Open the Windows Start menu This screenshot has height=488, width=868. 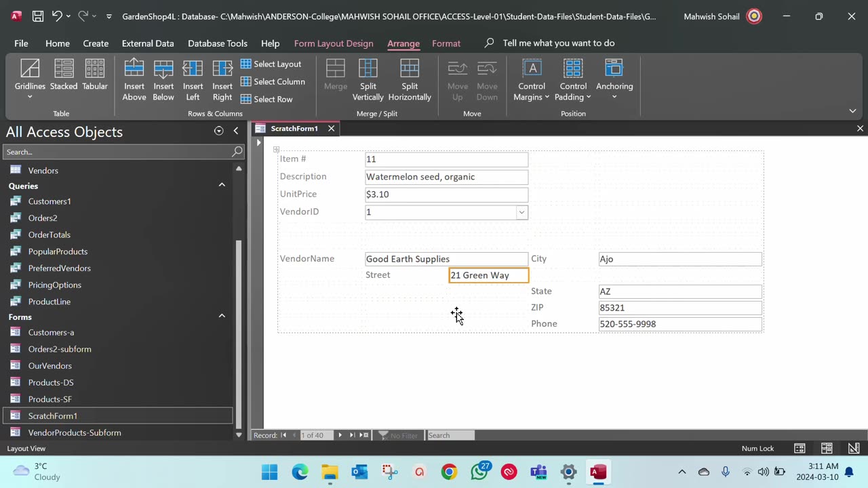coord(269,472)
